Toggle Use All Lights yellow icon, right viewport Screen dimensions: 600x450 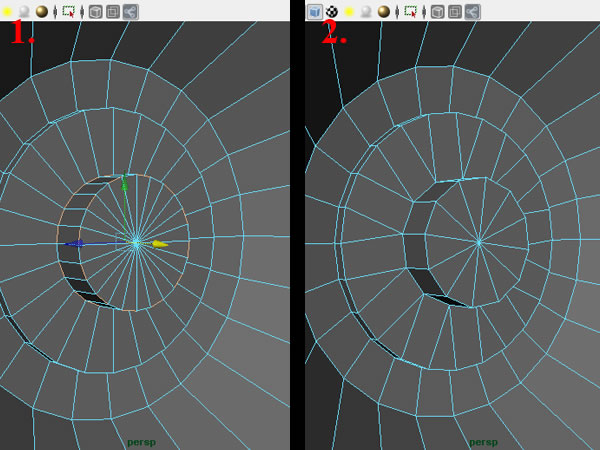(349, 11)
